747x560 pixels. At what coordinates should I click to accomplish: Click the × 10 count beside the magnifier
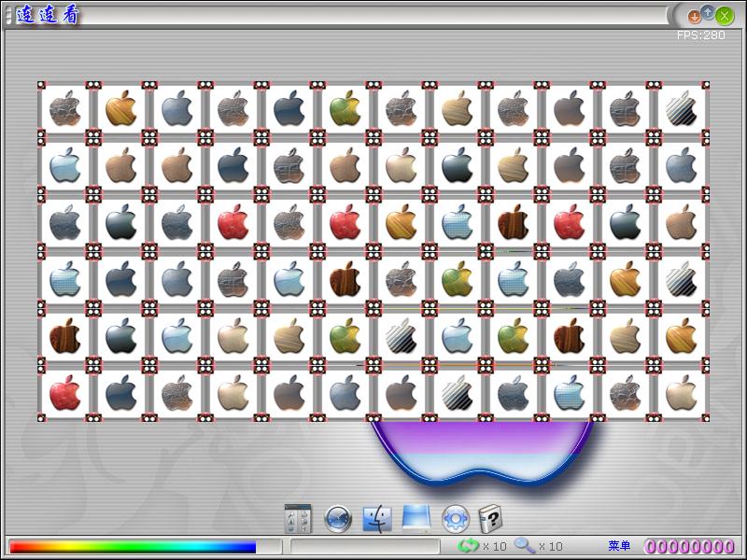(x=550, y=546)
